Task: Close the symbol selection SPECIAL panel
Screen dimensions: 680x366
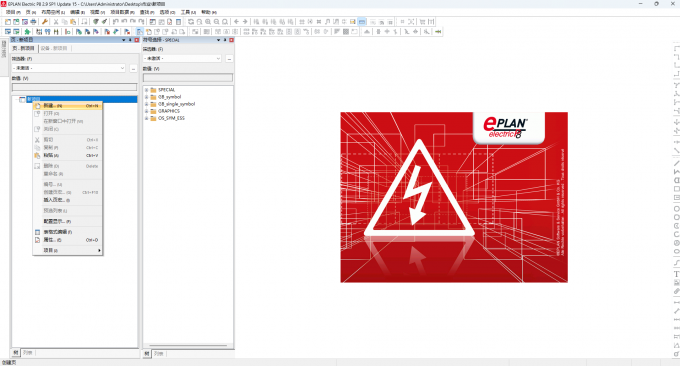Action: [x=232, y=40]
